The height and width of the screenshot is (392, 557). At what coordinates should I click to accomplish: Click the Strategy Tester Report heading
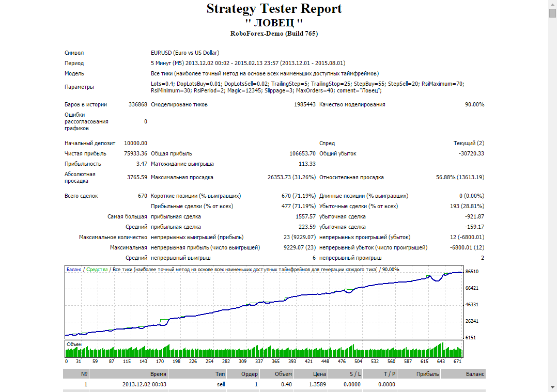[274, 9]
